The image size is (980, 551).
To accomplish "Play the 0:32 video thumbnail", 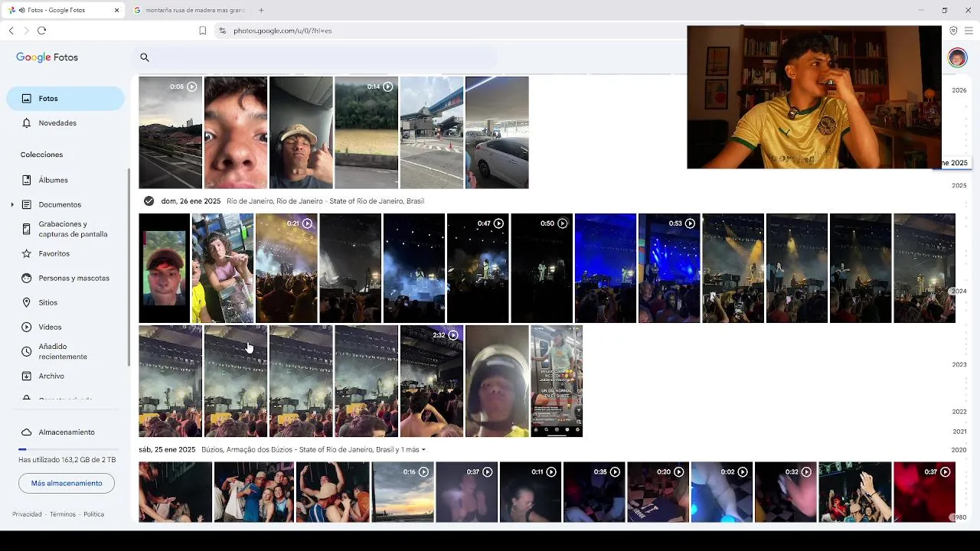I will pos(786,492).
